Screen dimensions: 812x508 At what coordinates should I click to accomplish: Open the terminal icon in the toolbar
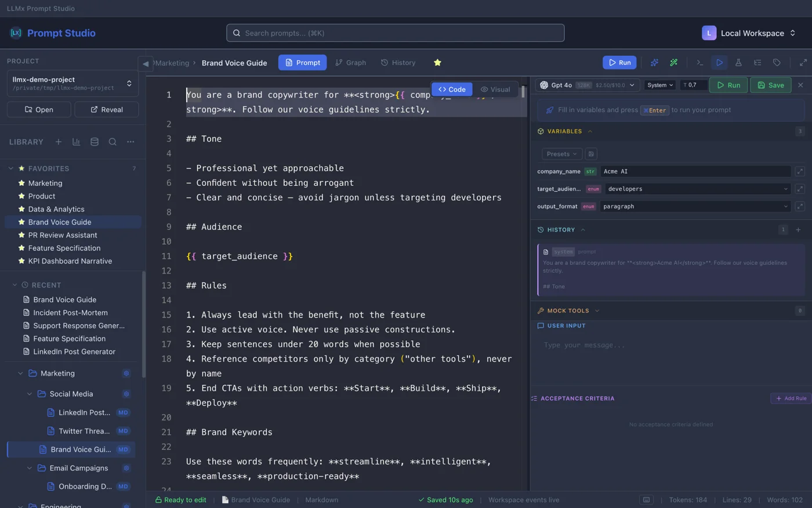(699, 63)
